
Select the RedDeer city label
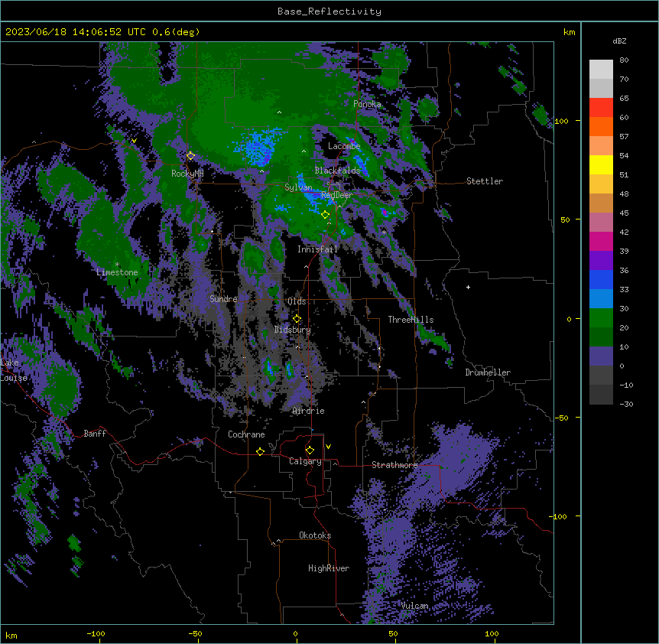[x=337, y=195]
